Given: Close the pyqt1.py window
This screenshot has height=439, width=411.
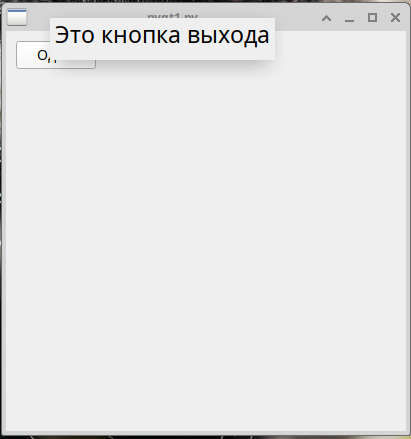Looking at the screenshot, I should 395,18.
